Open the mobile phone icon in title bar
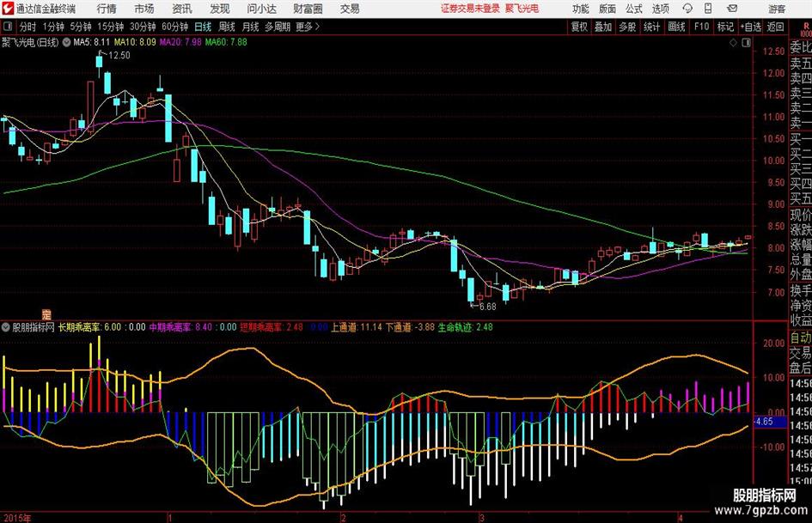Screen dimensions: 812x523 point(708,9)
